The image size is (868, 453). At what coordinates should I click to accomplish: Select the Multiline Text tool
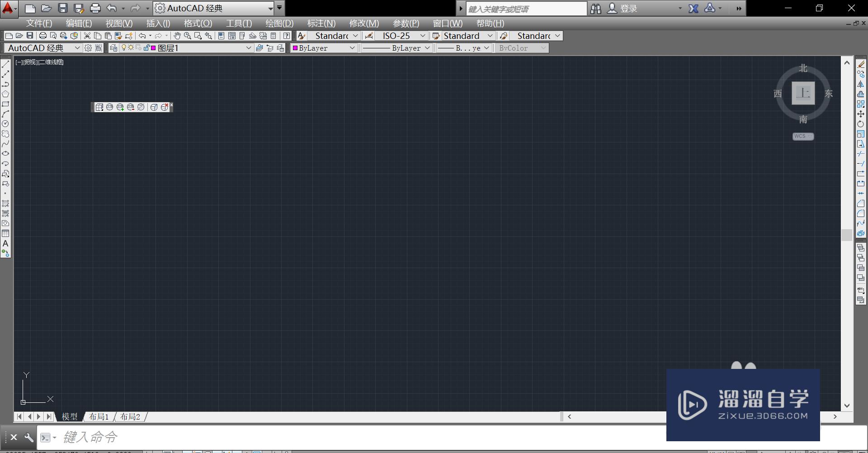(5, 243)
